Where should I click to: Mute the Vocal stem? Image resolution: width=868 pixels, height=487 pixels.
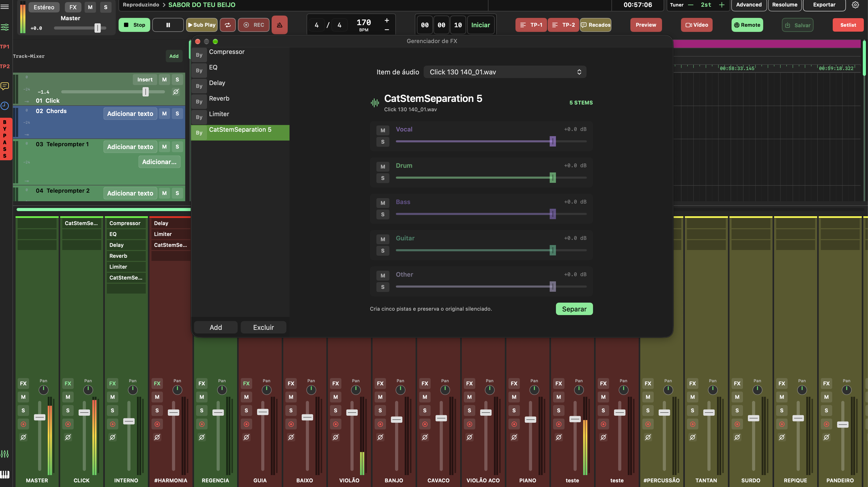click(382, 130)
